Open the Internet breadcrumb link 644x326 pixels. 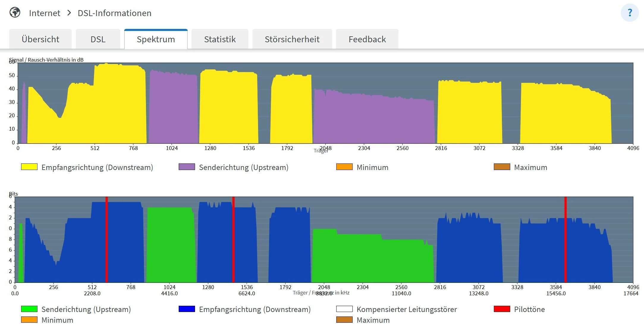tap(45, 13)
